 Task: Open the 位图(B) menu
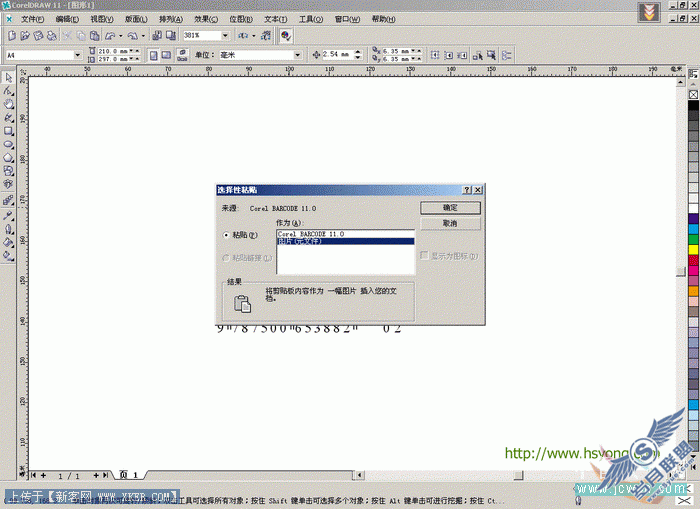click(x=241, y=19)
